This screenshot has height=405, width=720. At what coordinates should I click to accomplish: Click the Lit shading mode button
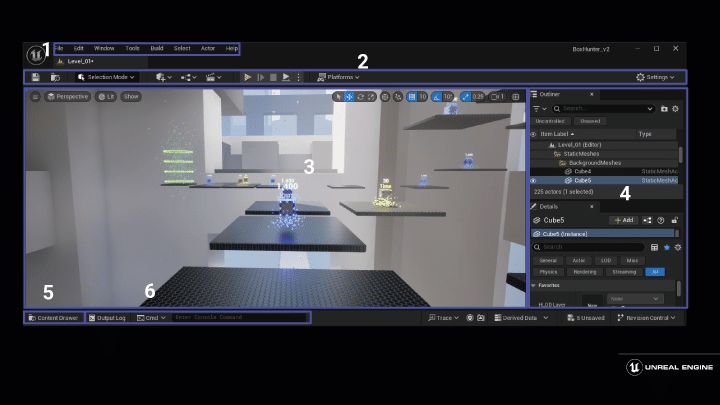pyautogui.click(x=106, y=96)
